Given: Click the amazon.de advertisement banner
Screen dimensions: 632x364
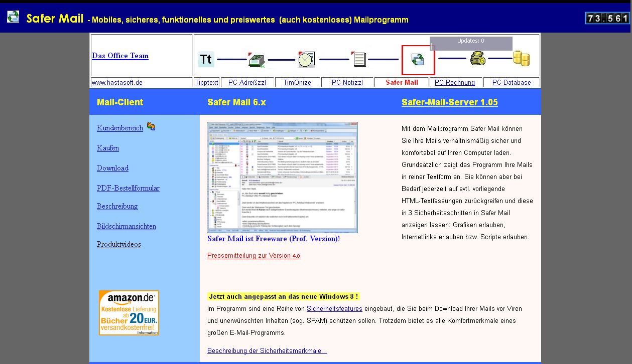Looking at the screenshot, I should (x=129, y=312).
